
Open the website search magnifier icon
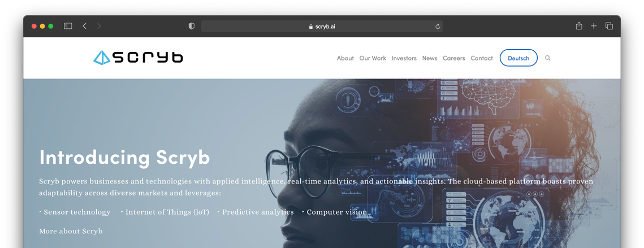[547, 58]
